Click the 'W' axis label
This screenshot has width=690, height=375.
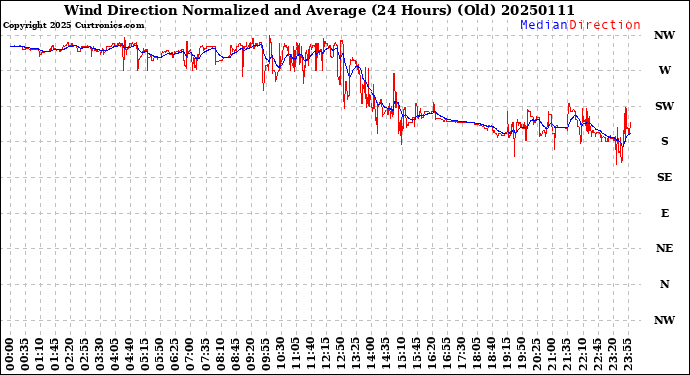(664, 70)
